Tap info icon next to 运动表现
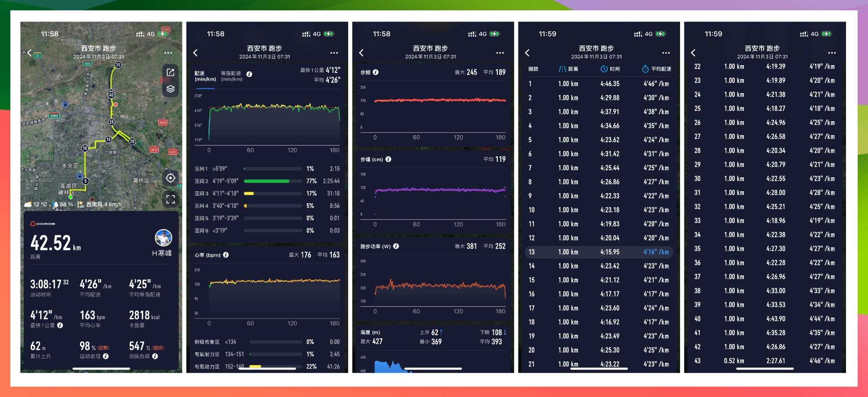The height and width of the screenshot is (397, 868). pos(106,356)
